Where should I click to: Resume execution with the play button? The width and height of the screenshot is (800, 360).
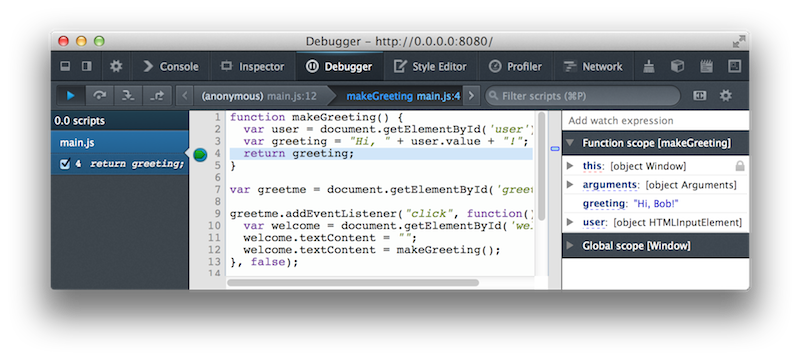tap(71, 95)
